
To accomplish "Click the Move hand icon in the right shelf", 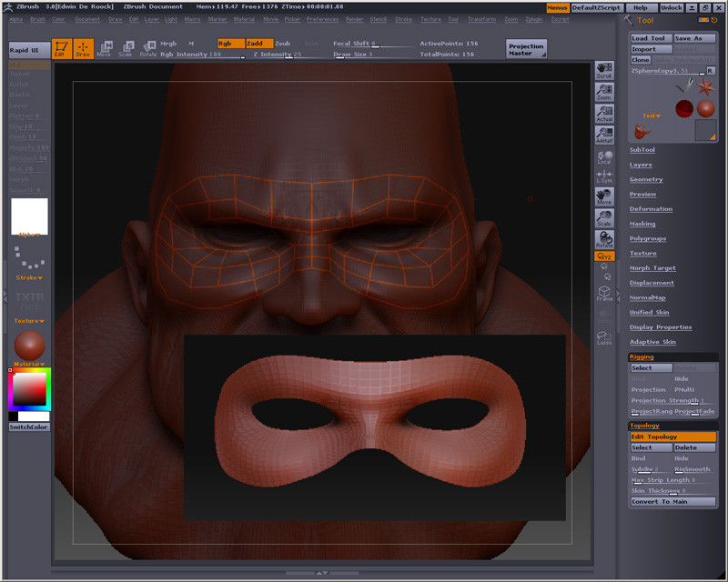I will pyautogui.click(x=604, y=196).
